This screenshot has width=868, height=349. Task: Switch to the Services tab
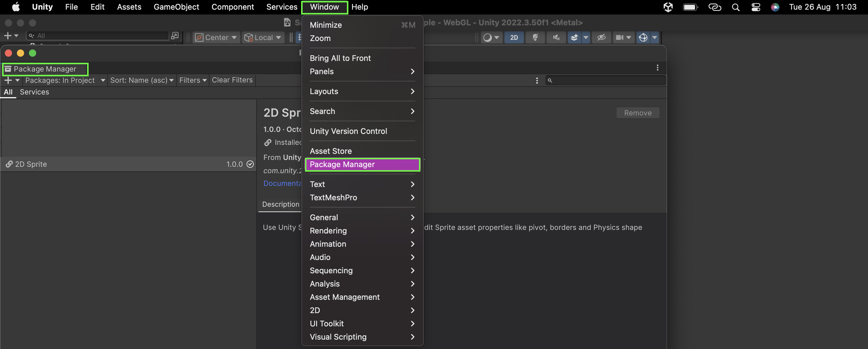(34, 92)
